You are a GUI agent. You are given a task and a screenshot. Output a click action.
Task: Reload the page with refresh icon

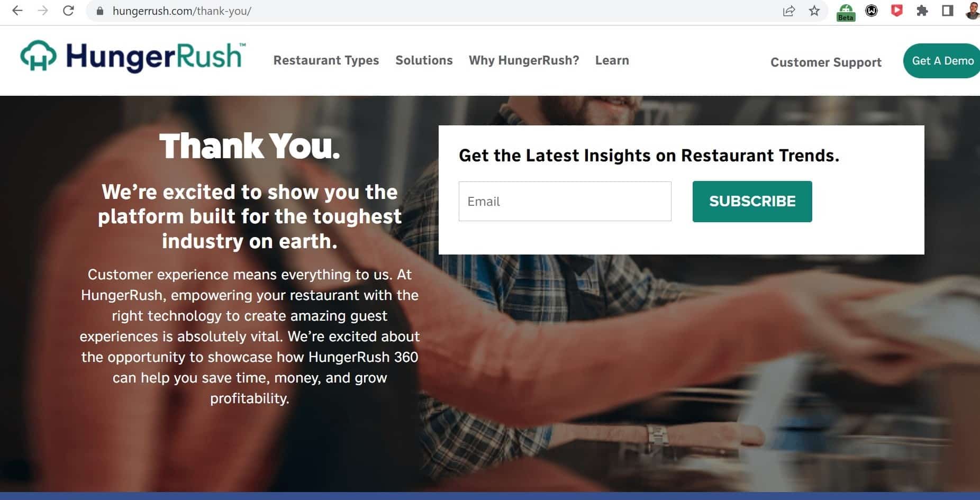click(x=68, y=11)
